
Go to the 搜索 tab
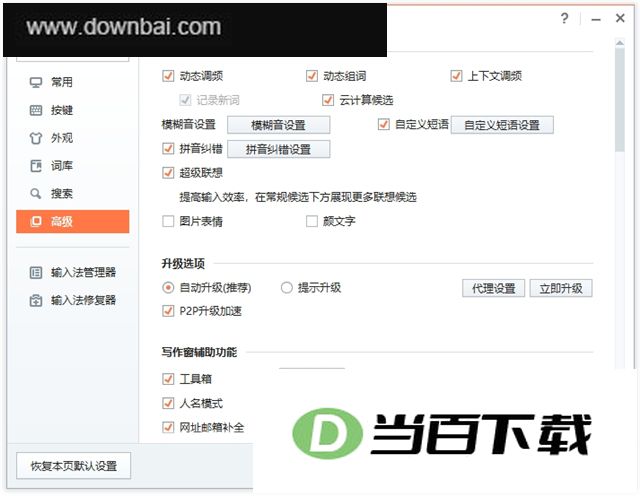pyautogui.click(x=73, y=194)
